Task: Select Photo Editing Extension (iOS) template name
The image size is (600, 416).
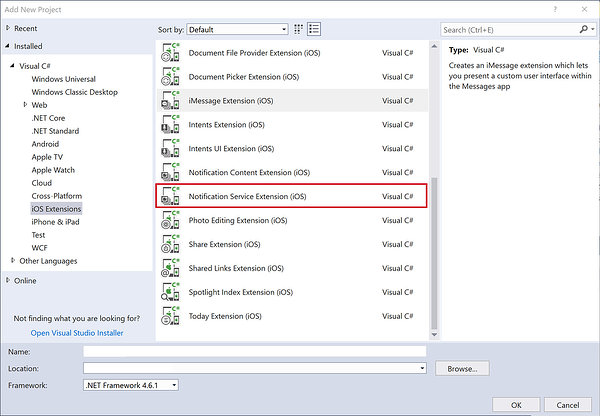Action: click(x=238, y=220)
